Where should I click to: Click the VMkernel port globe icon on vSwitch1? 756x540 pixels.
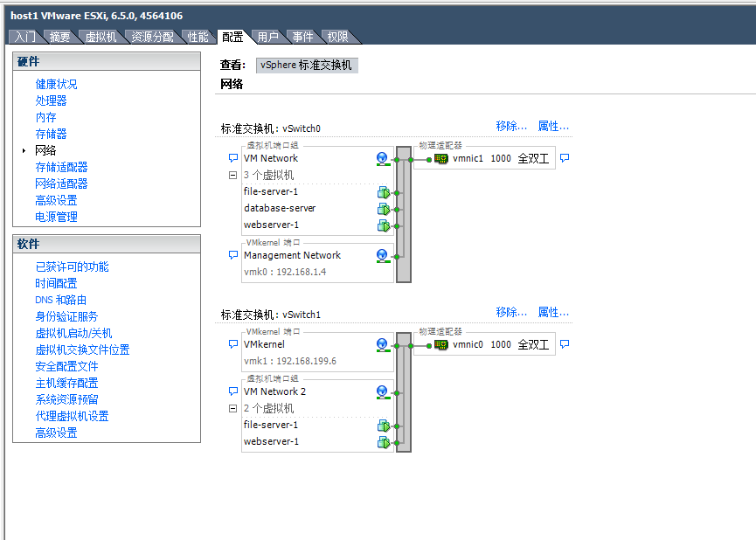click(x=382, y=345)
